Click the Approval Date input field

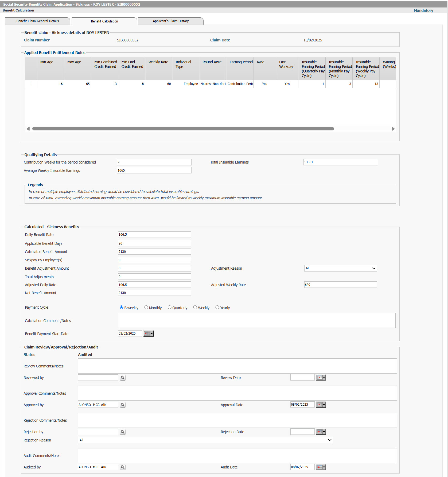(x=302, y=405)
